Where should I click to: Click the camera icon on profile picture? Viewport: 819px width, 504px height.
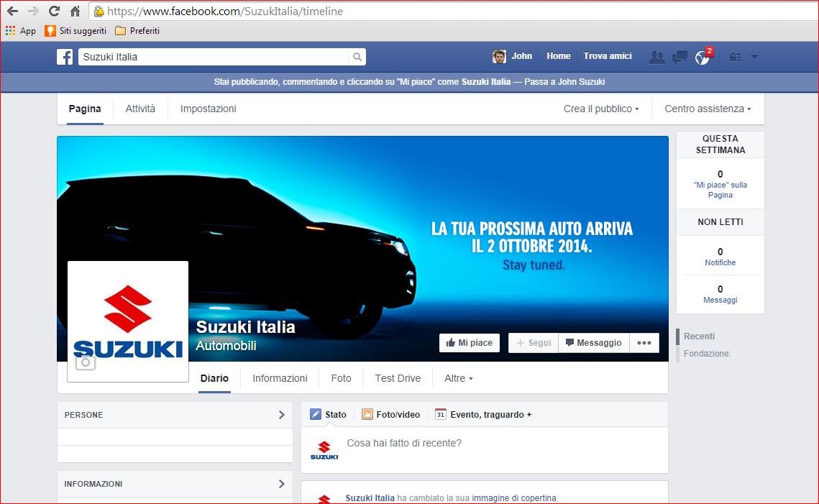(x=86, y=362)
